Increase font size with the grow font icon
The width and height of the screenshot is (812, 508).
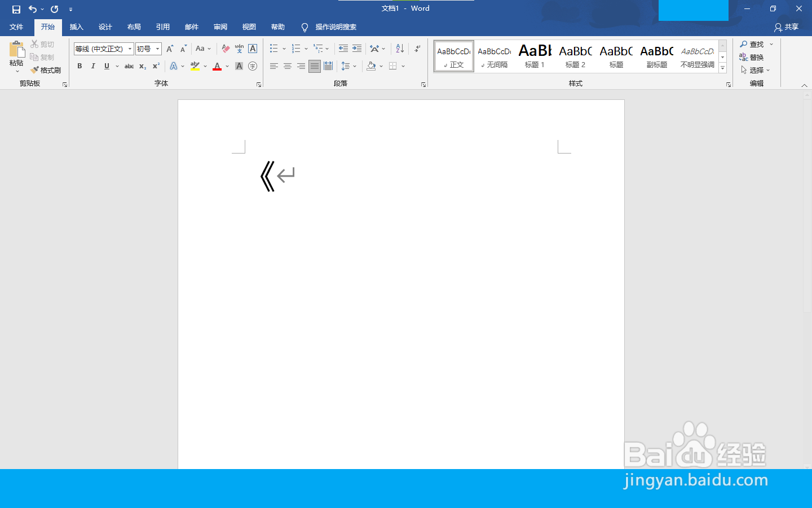(x=170, y=49)
